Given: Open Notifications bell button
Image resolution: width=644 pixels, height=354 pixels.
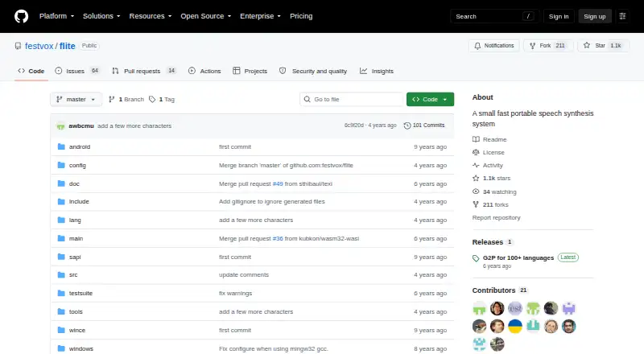Looking at the screenshot, I should [494, 46].
